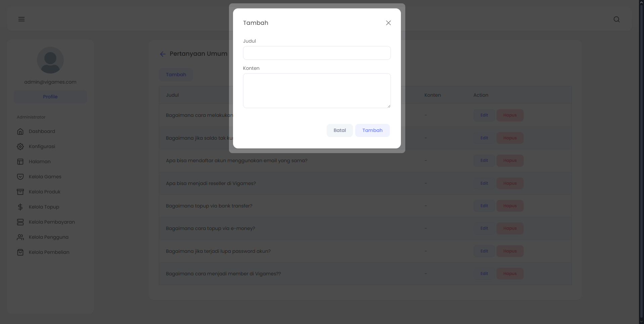This screenshot has width=644, height=324.
Task: Submit with the dialog's Tambah button
Action: [372, 130]
